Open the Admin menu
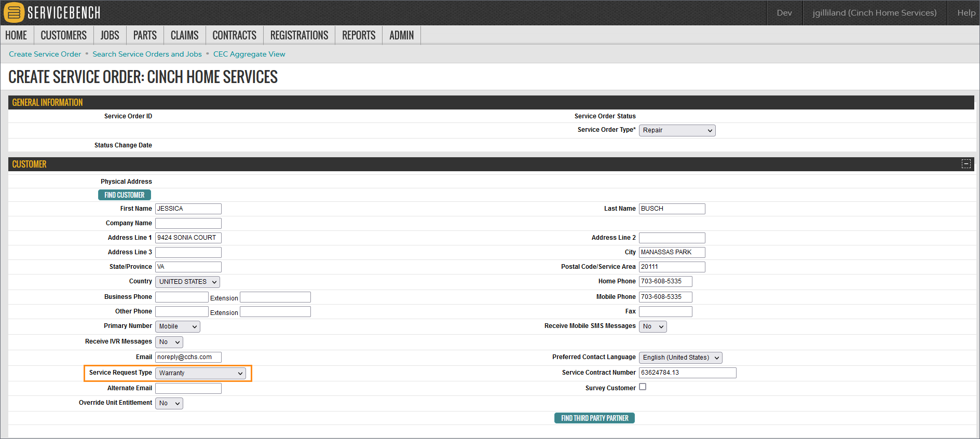This screenshot has width=980, height=439. coord(402,35)
